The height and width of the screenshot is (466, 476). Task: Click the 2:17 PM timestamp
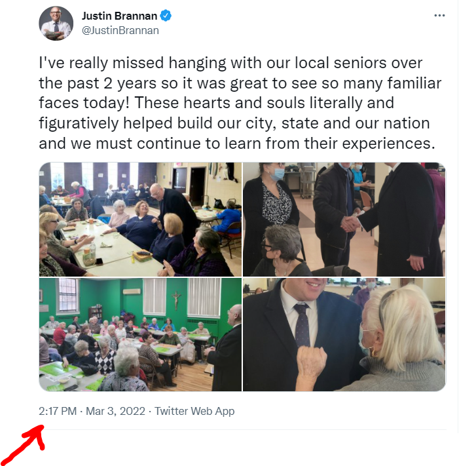pos(58,411)
